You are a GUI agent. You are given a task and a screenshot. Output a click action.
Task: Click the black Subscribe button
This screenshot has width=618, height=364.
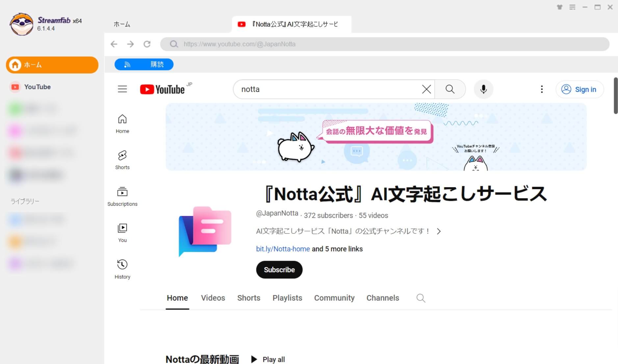[x=279, y=270]
